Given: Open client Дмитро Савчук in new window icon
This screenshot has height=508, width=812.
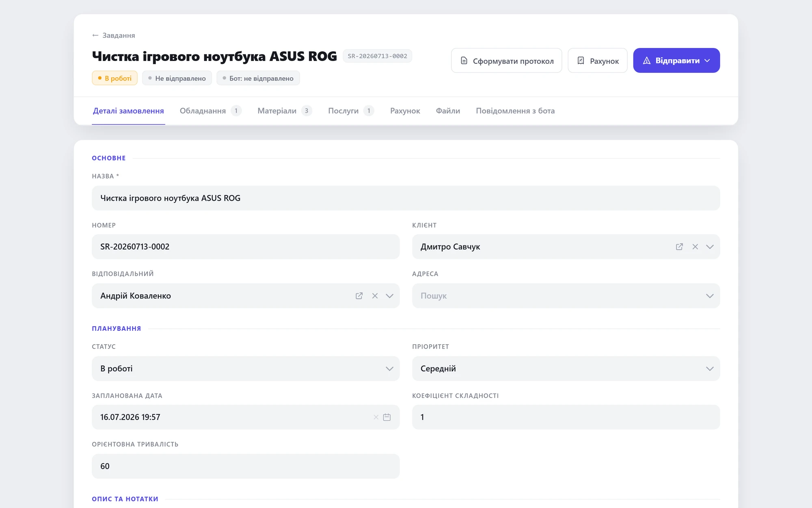Looking at the screenshot, I should click(x=679, y=247).
